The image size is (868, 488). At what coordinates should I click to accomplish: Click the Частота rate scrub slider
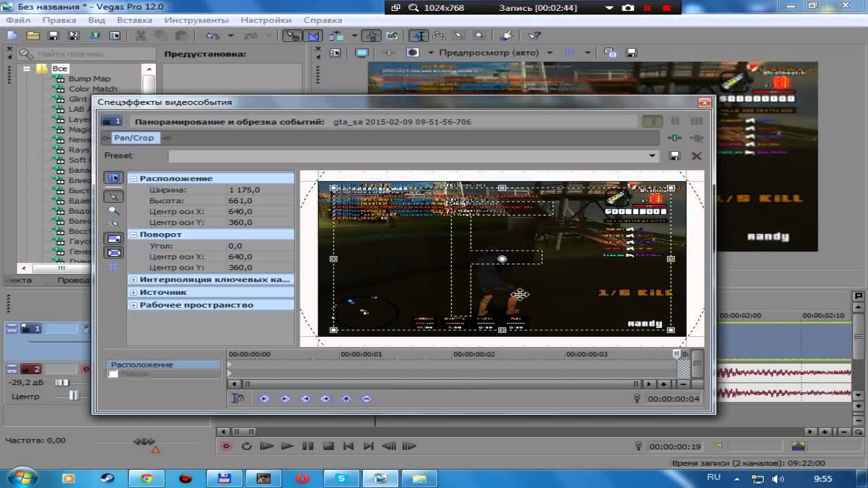[144, 441]
